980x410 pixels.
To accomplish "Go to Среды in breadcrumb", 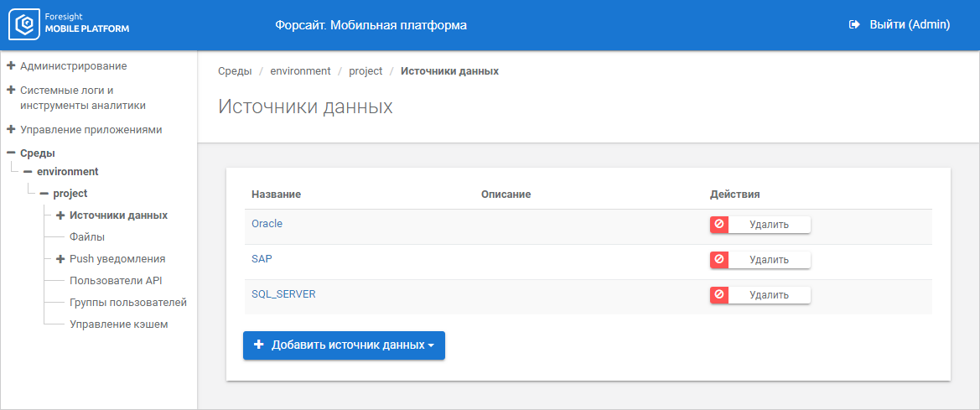I will coord(235,71).
